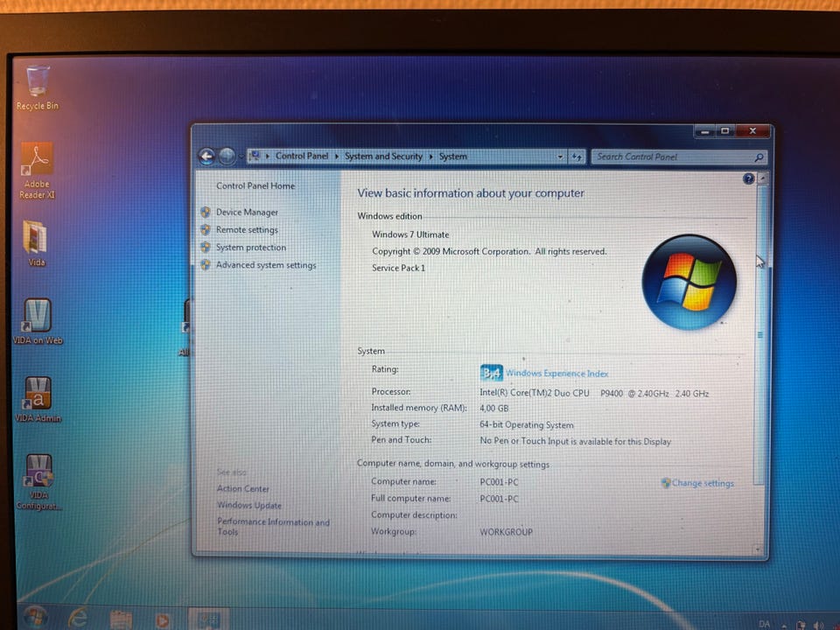Expand the arrow after Control Panel breadcrumb

(x=336, y=157)
